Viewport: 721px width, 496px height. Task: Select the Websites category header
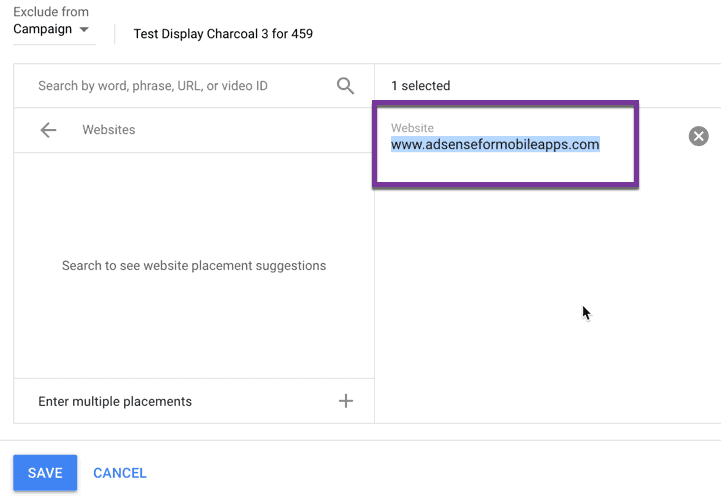click(109, 130)
